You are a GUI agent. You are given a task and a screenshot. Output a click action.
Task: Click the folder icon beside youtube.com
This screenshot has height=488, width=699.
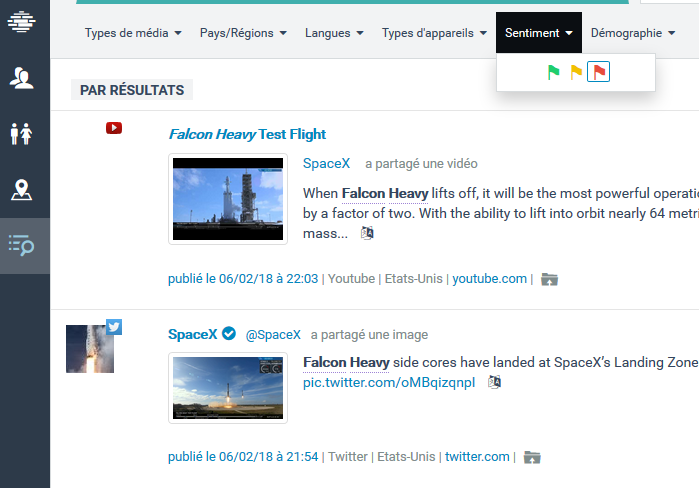click(x=549, y=279)
